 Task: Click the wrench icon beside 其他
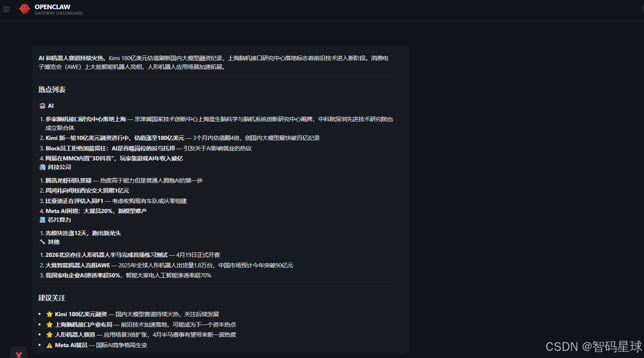(42, 241)
